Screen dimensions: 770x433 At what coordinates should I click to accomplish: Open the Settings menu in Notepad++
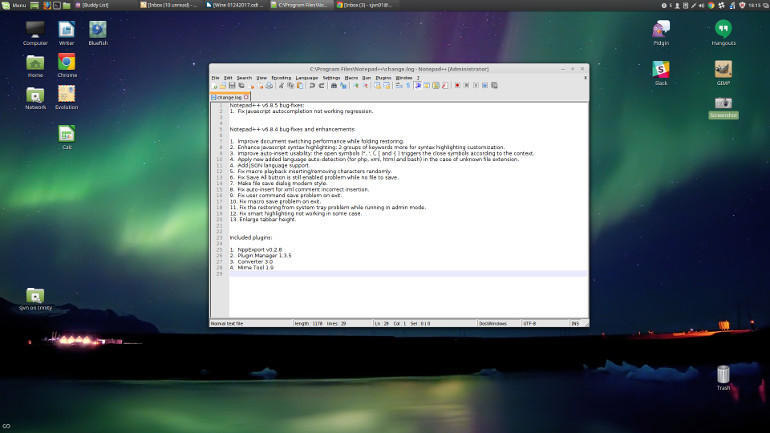click(331, 78)
